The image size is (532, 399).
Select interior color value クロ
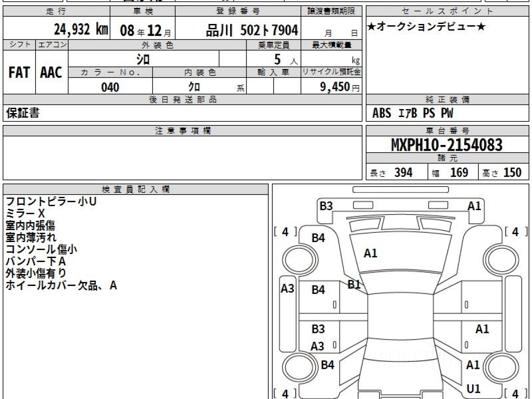click(194, 86)
